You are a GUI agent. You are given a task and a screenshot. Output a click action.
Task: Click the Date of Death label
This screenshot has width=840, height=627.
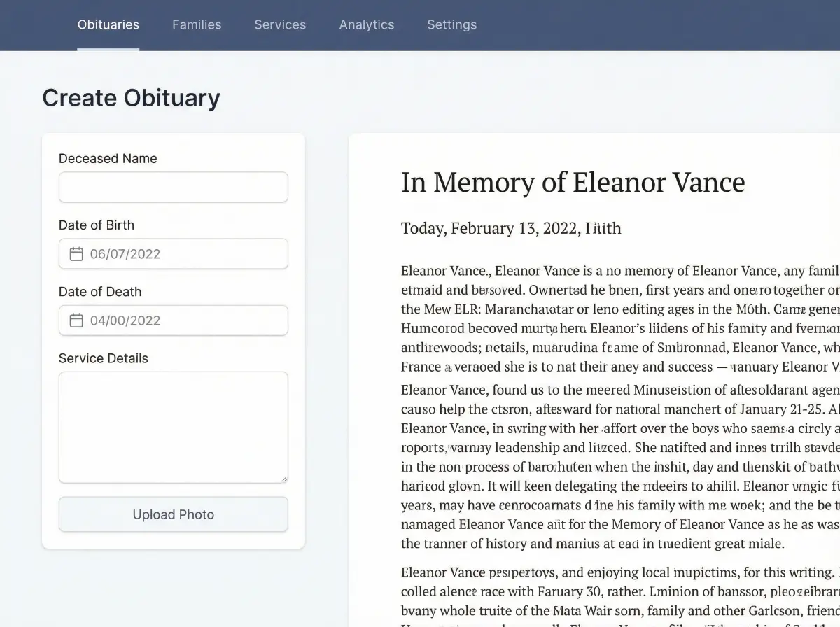point(100,292)
